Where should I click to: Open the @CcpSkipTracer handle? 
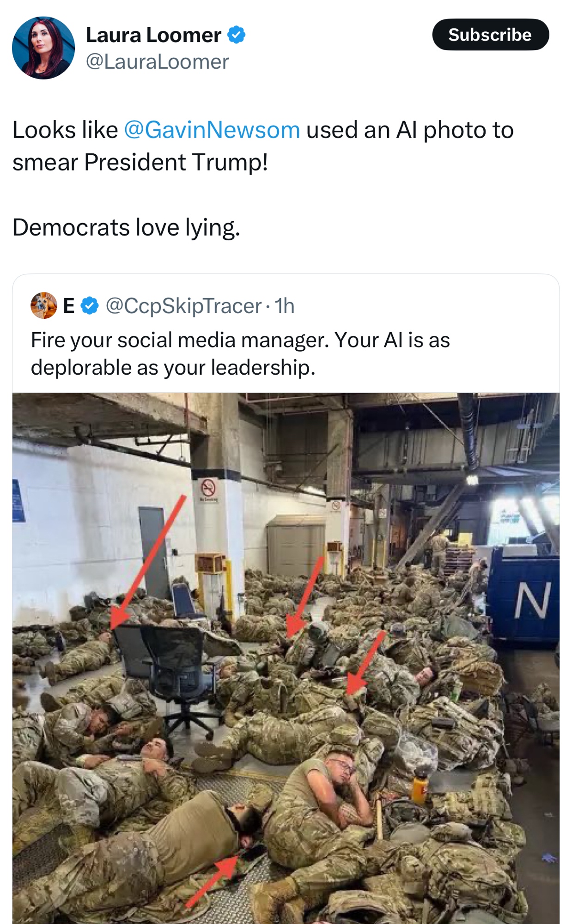(x=183, y=306)
